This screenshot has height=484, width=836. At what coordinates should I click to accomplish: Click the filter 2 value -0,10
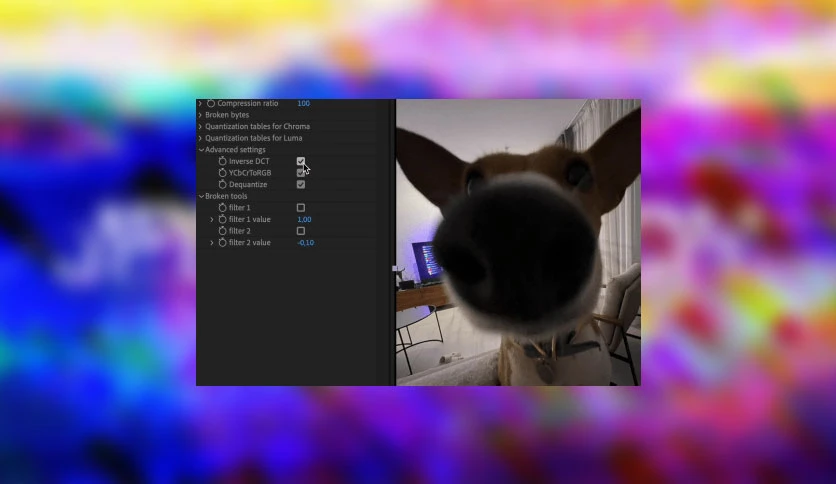click(306, 243)
